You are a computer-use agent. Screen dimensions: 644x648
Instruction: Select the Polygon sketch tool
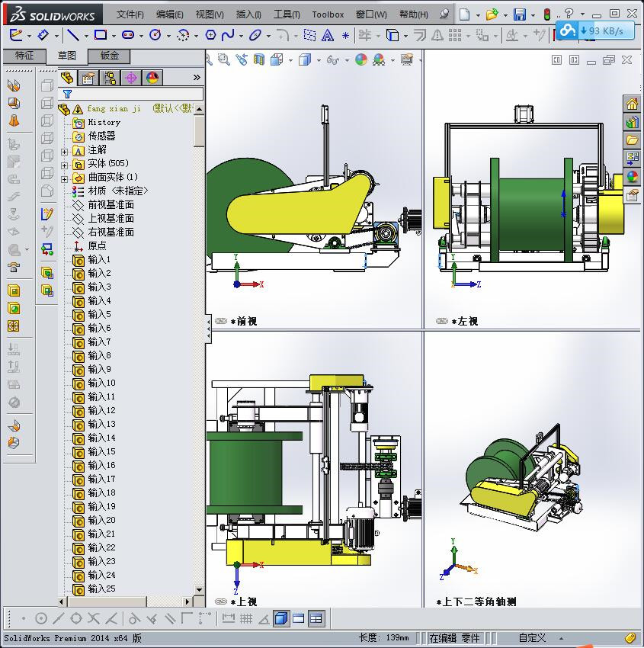coord(210,35)
